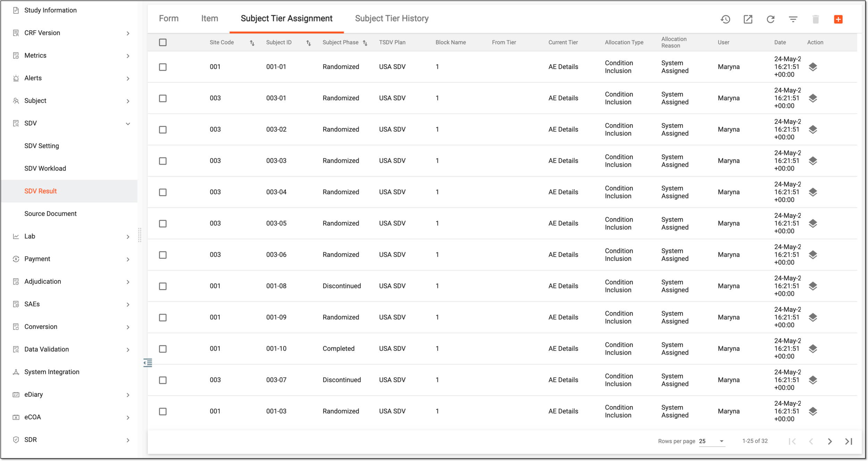Click layers action icon for subject 003-02
This screenshot has height=461, width=868.
[813, 129]
